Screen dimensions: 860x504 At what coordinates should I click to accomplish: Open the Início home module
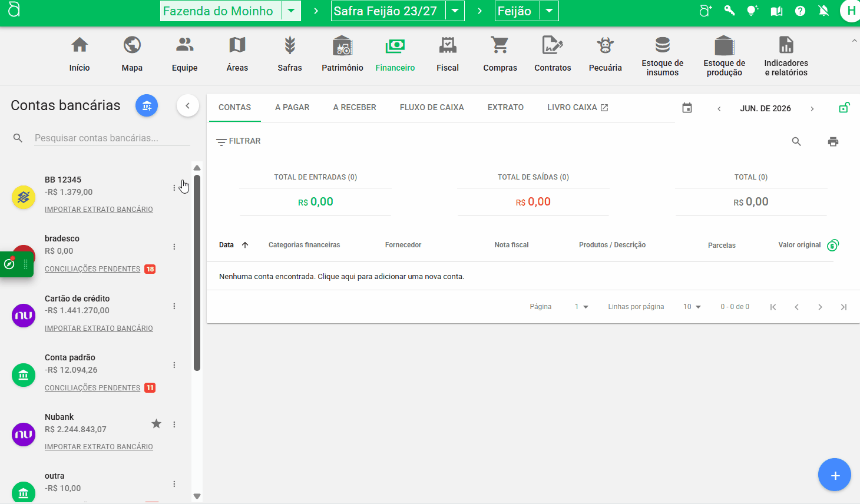(80, 54)
